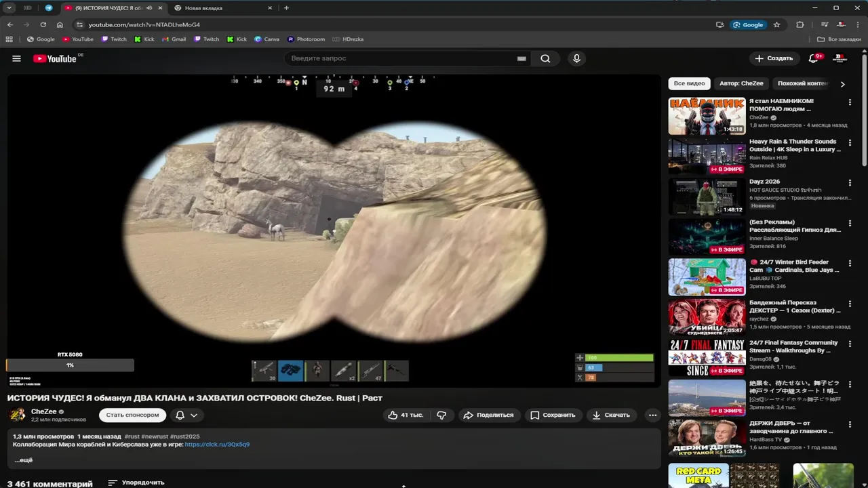Open Упорядочить comment sort menu

coord(136,483)
